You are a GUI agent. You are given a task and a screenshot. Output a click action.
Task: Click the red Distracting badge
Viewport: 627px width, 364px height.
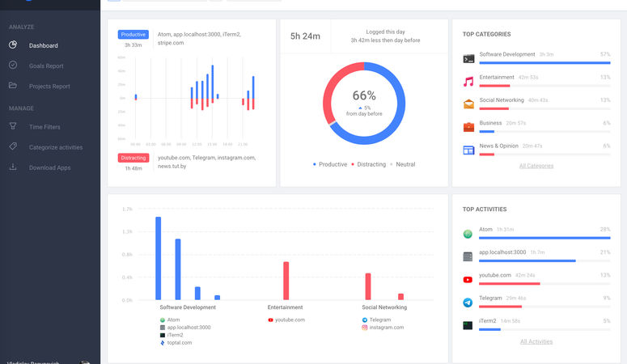(133, 158)
